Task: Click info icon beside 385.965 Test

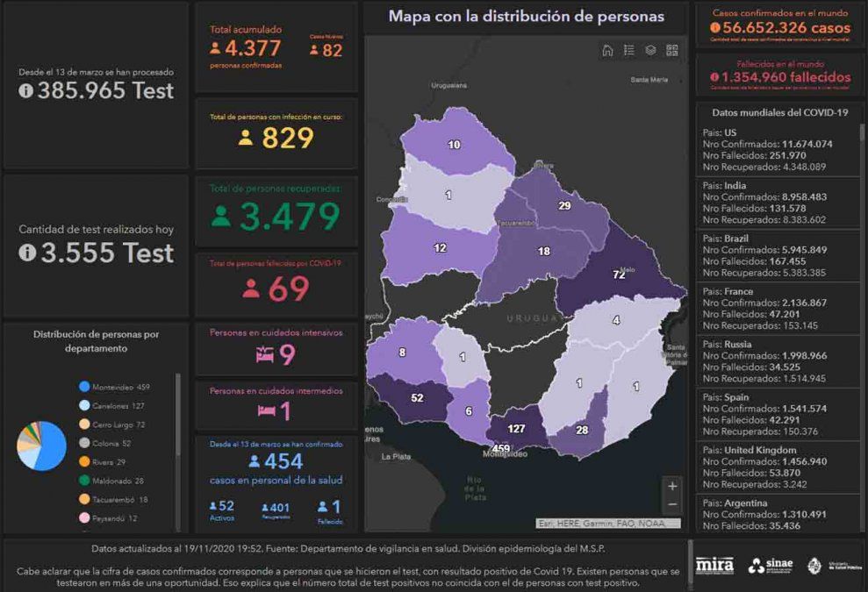Action: pyautogui.click(x=26, y=91)
